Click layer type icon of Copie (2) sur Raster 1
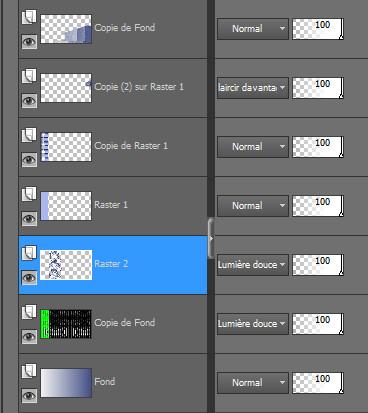Viewport: 368px width, 413px height. (x=29, y=76)
